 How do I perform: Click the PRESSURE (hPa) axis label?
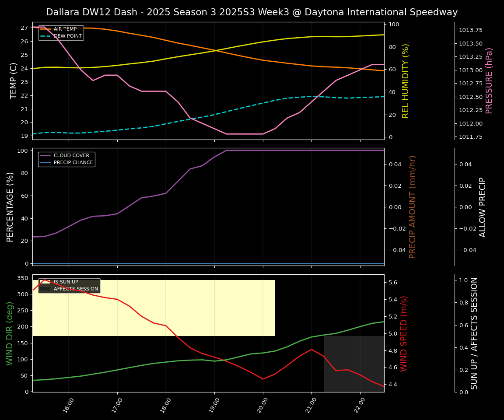point(489,81)
